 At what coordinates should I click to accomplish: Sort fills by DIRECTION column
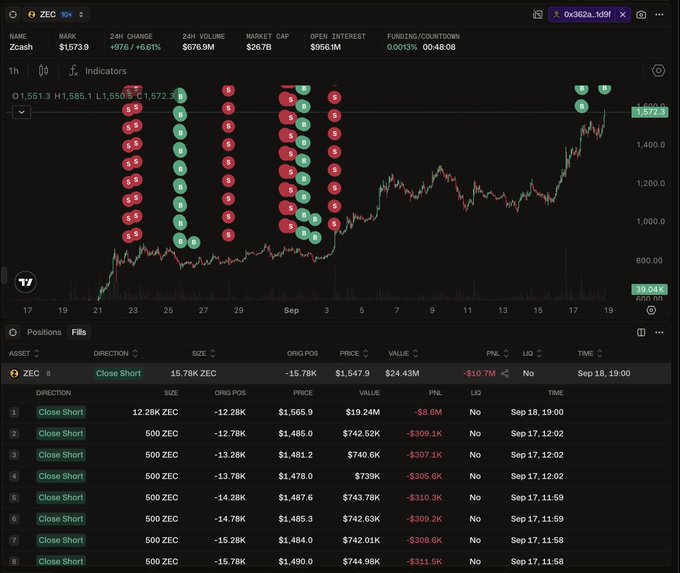(x=116, y=354)
